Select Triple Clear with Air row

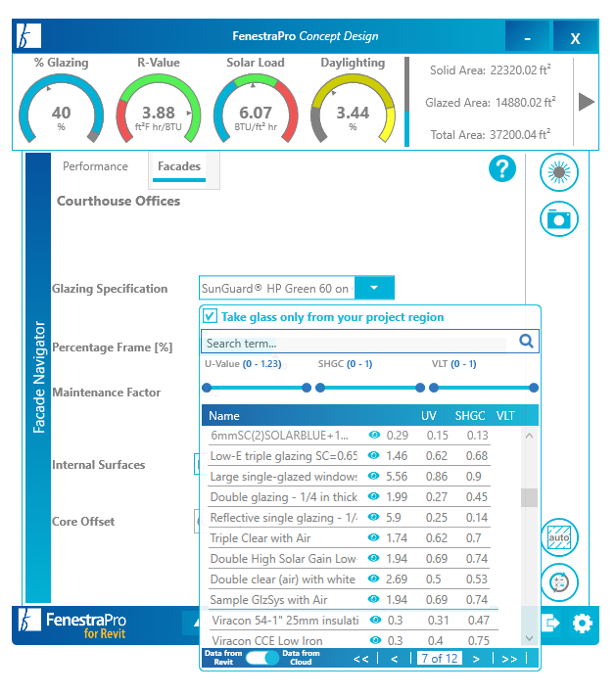[349, 537]
